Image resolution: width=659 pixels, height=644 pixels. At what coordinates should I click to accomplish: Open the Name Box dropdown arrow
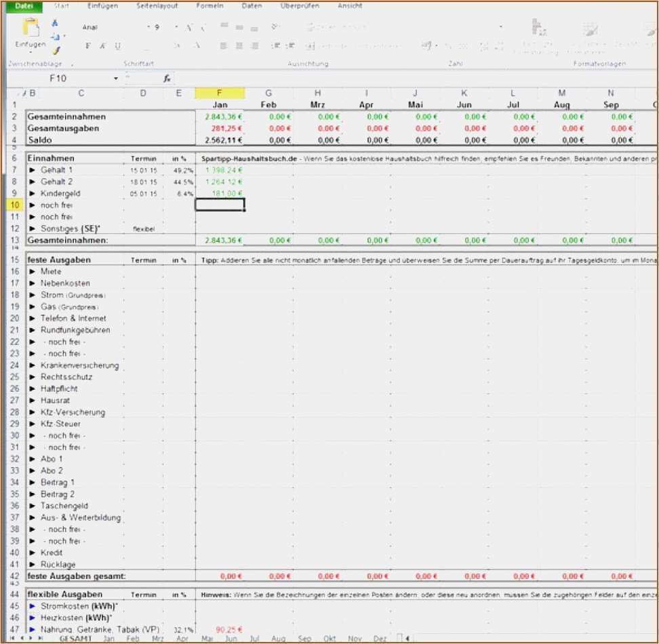point(115,79)
